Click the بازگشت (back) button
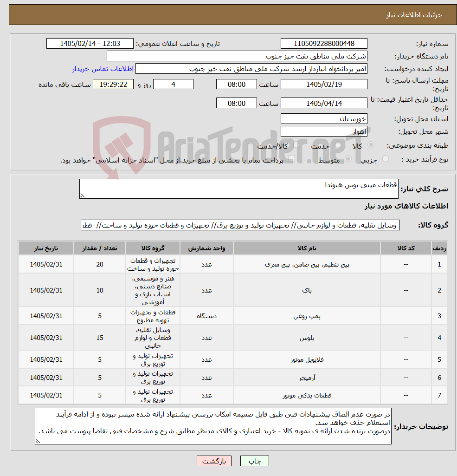This screenshot has height=476, width=457. pos(214,461)
